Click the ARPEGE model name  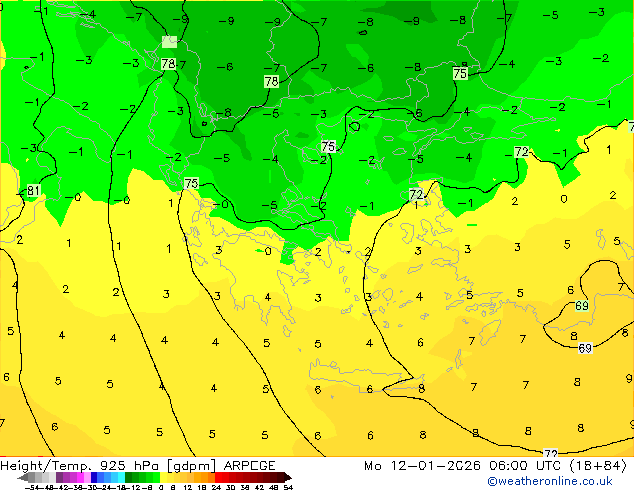click(249, 465)
